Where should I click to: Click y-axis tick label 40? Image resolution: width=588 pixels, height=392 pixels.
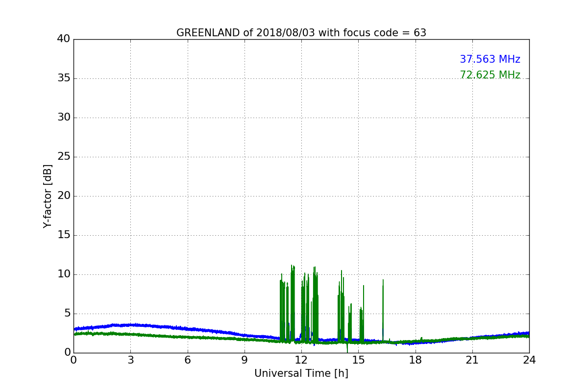[64, 39]
